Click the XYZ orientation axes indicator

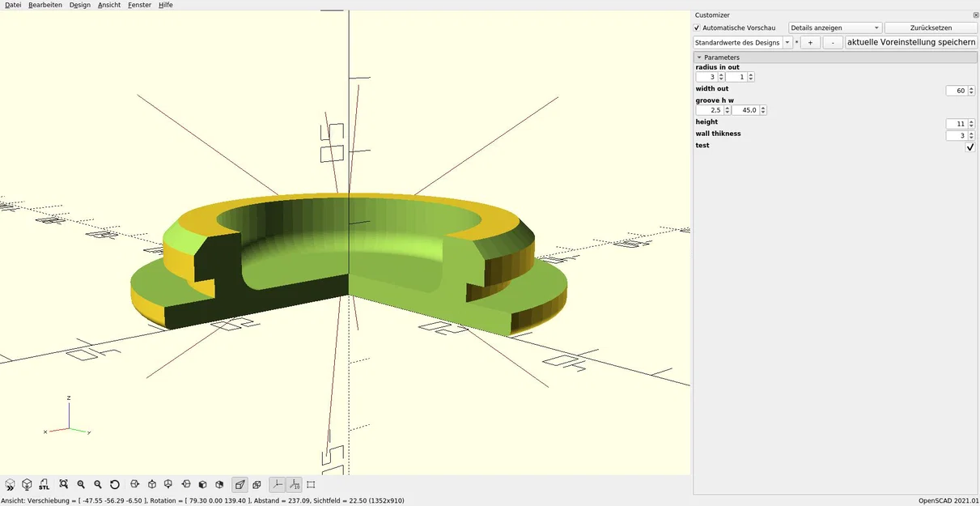click(67, 417)
